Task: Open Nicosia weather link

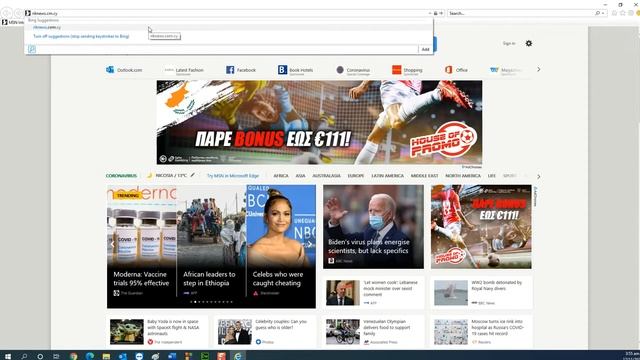Action: (171, 176)
